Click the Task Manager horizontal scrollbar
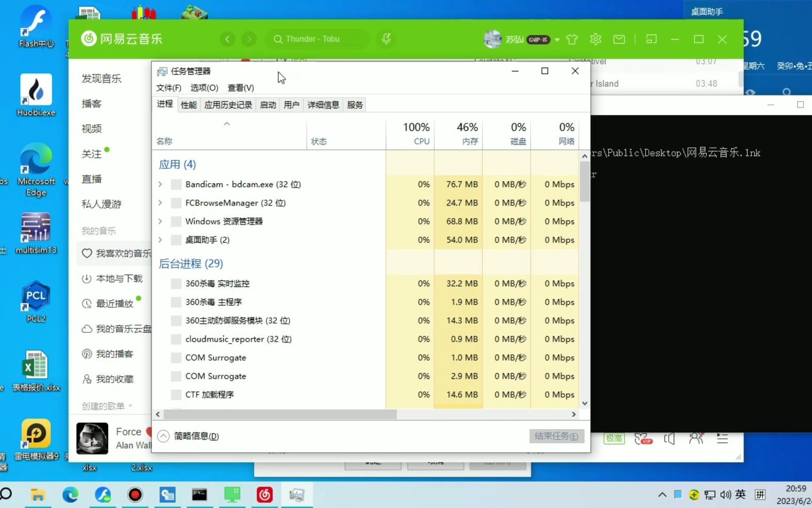The height and width of the screenshot is (508, 812). [x=280, y=414]
